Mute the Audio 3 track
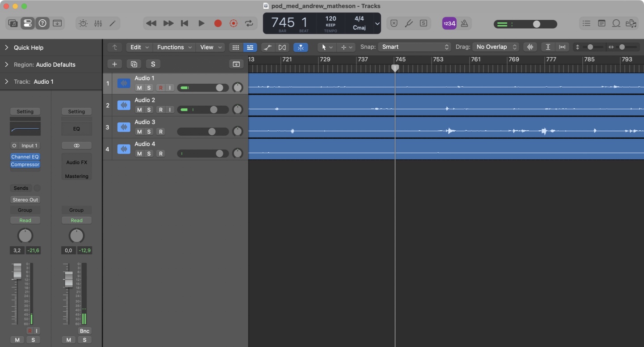The image size is (644, 347). [139, 132]
